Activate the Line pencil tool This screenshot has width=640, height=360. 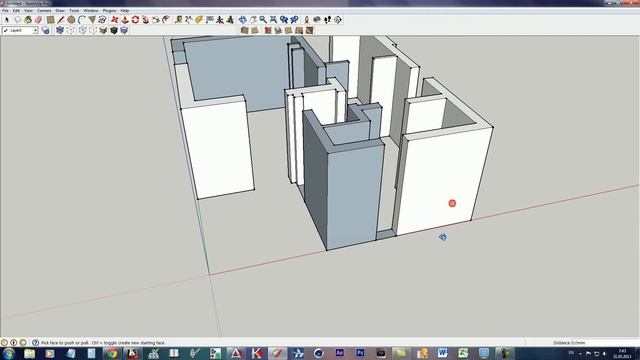pos(60,20)
